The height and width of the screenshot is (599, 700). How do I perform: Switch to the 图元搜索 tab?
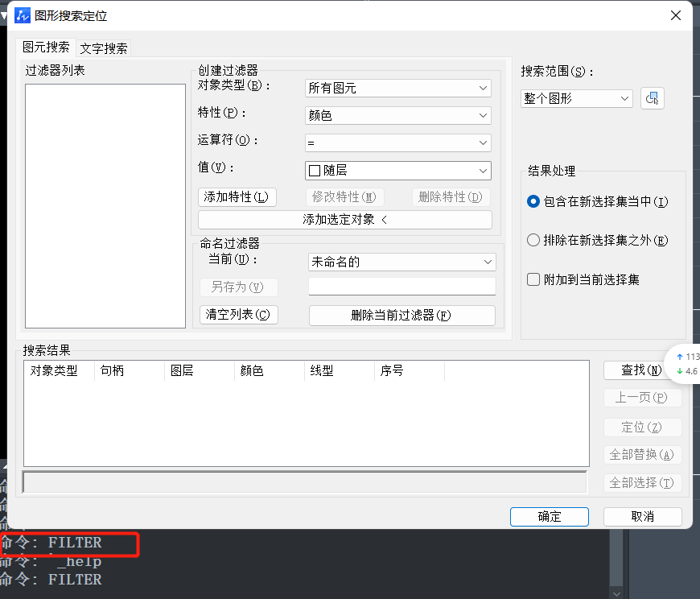point(46,48)
